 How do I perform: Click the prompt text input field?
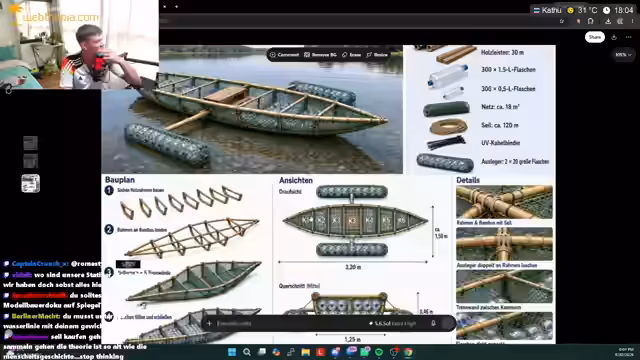[x=290, y=324]
